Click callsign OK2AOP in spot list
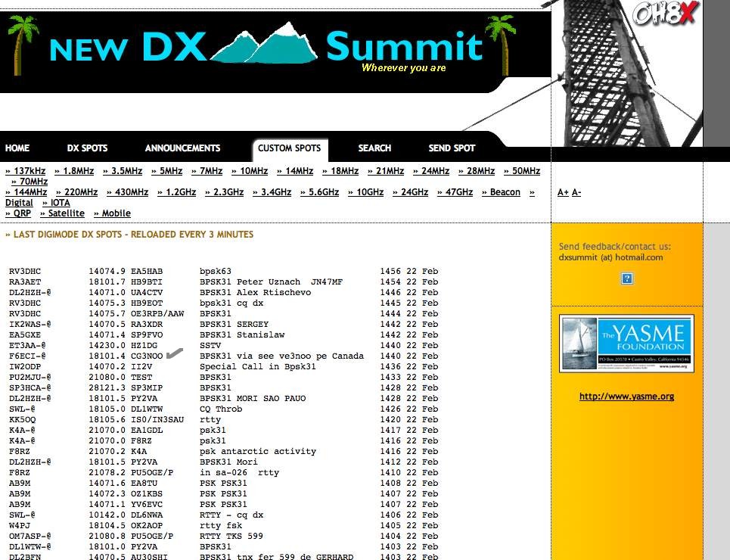The width and height of the screenshot is (730, 560). pyautogui.click(x=147, y=525)
